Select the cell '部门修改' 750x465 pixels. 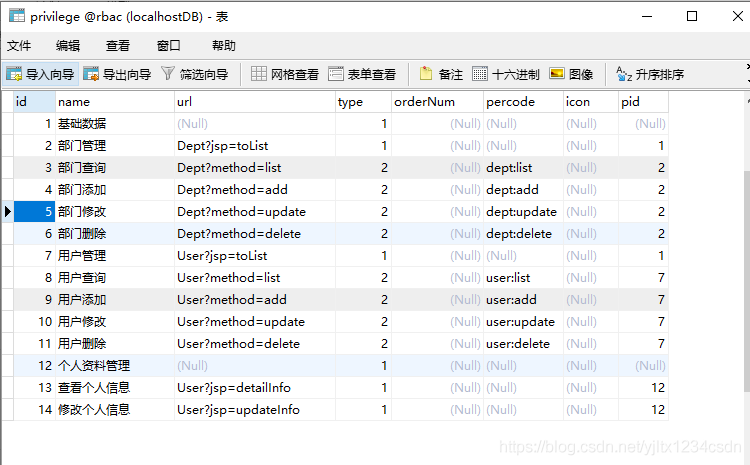point(115,212)
